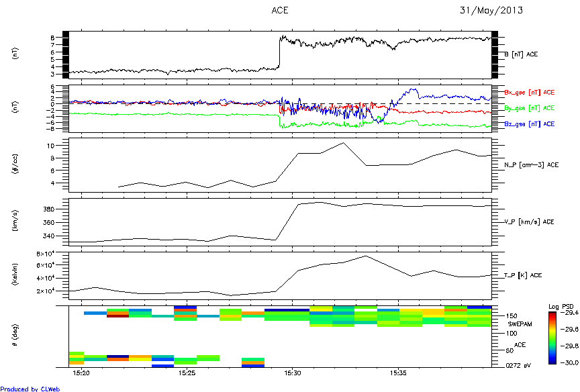Screen dimensions: 580x392
Task: Click the 'Log PSD' color bar title
Action: click(x=561, y=307)
